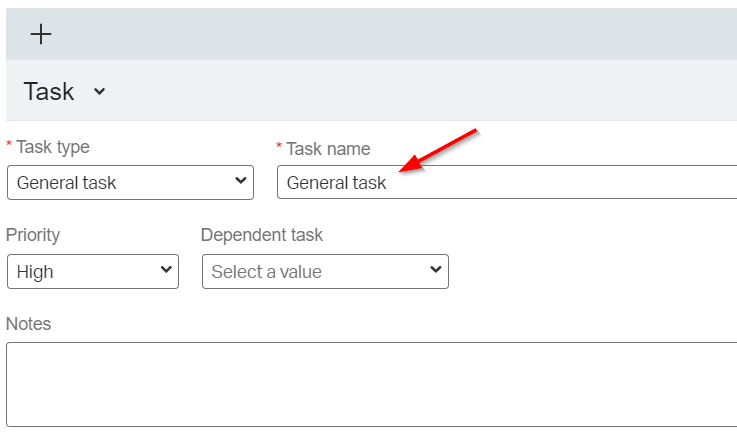The width and height of the screenshot is (737, 438).
Task: Click the arrow on the Task type combo box
Action: (240, 181)
